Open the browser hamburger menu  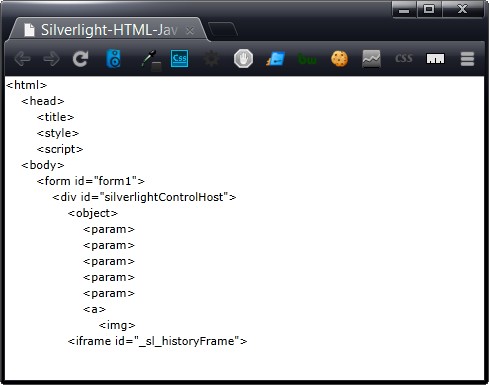point(467,59)
